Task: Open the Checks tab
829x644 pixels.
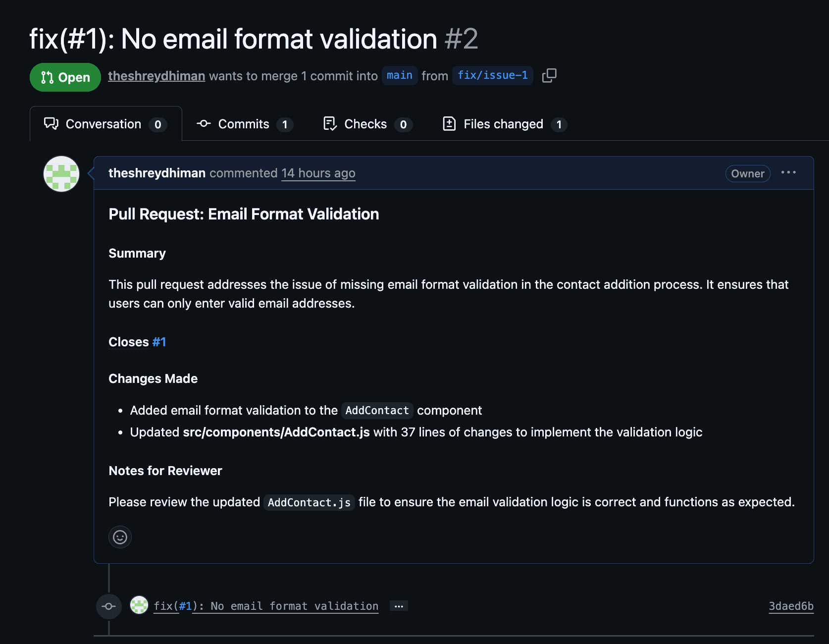Action: coord(365,124)
